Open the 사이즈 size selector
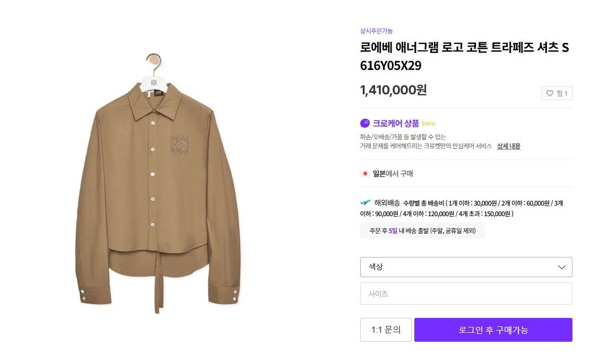This screenshot has height=364, width=608. click(x=466, y=294)
